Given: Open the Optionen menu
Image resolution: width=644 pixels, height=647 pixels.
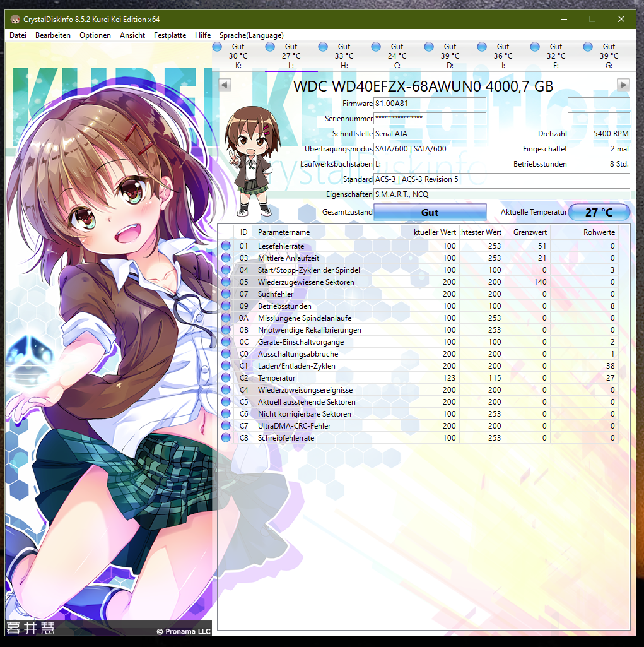Looking at the screenshot, I should point(95,35).
